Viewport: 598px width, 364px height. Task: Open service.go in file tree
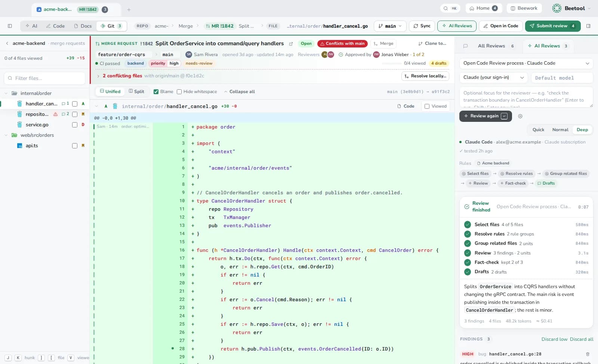pyautogui.click(x=37, y=125)
